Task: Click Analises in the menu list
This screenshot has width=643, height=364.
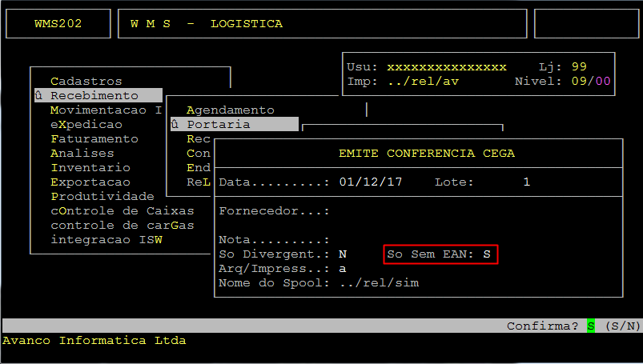Action: coord(82,153)
